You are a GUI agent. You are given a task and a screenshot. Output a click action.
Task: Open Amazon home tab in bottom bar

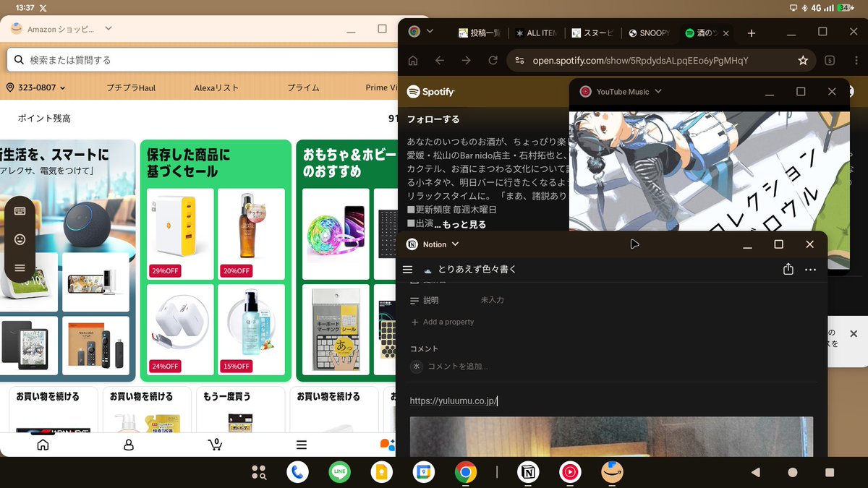[43, 445]
